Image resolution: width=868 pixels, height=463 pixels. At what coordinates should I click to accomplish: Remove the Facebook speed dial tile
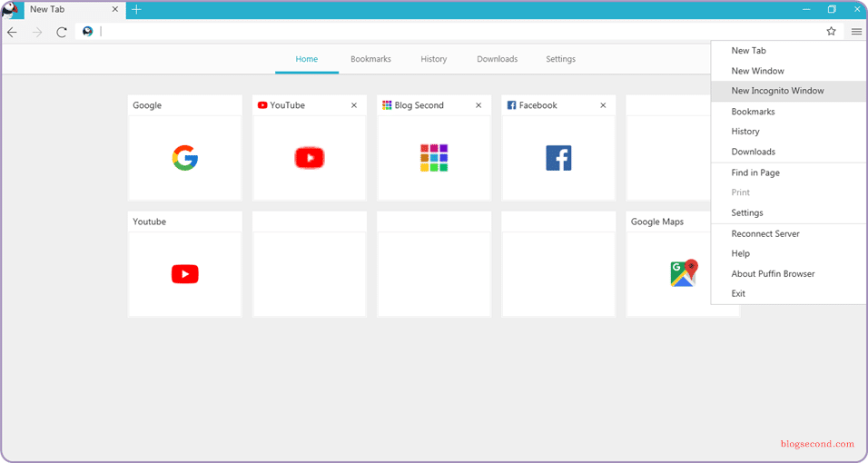click(x=604, y=105)
